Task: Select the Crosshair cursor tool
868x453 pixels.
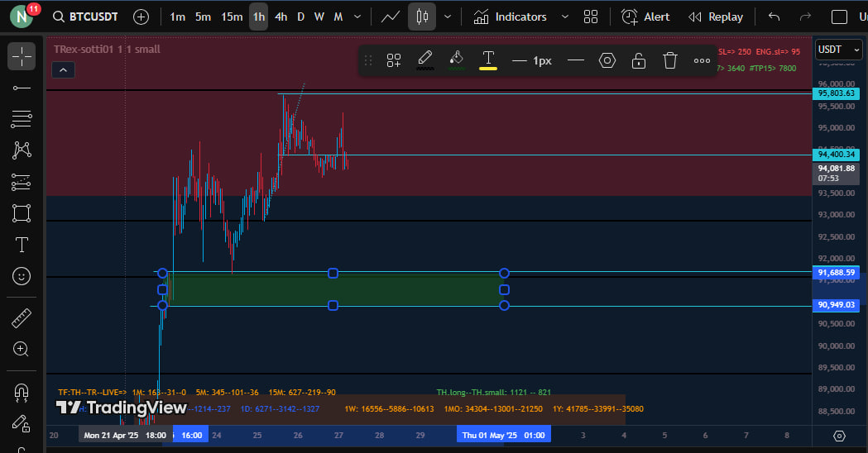Action: pos(22,56)
